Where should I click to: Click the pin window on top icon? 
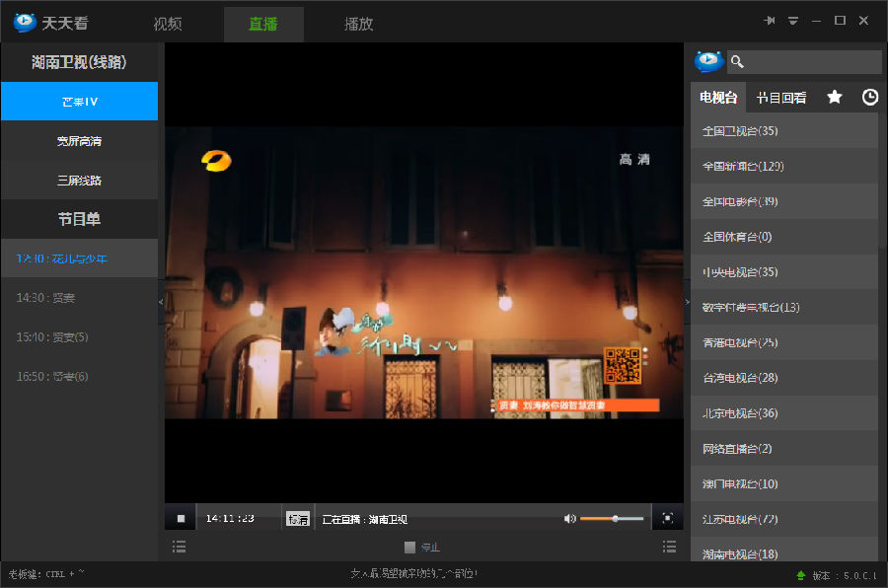pos(769,21)
